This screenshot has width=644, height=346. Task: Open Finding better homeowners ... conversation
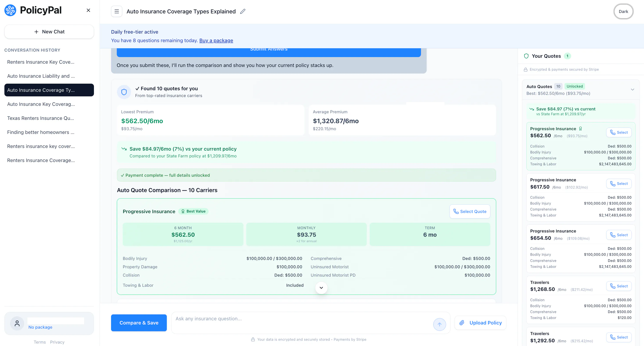(49, 132)
